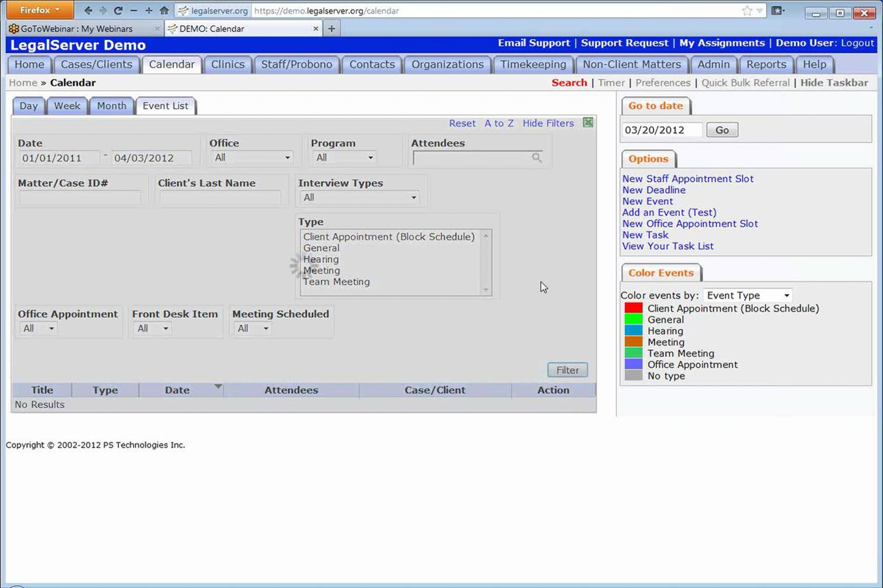
Task: Click the Go to date input field
Action: (x=662, y=130)
